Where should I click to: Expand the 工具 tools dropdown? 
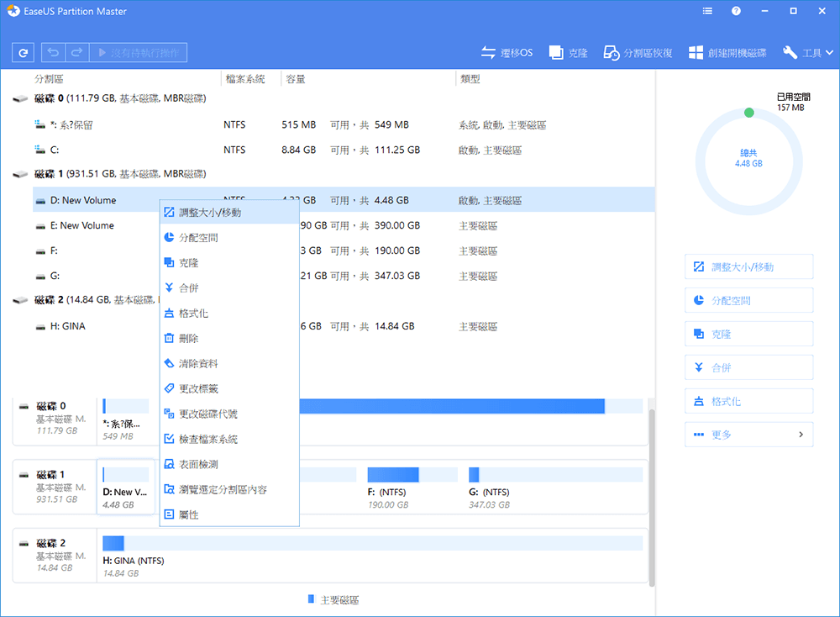click(x=808, y=52)
